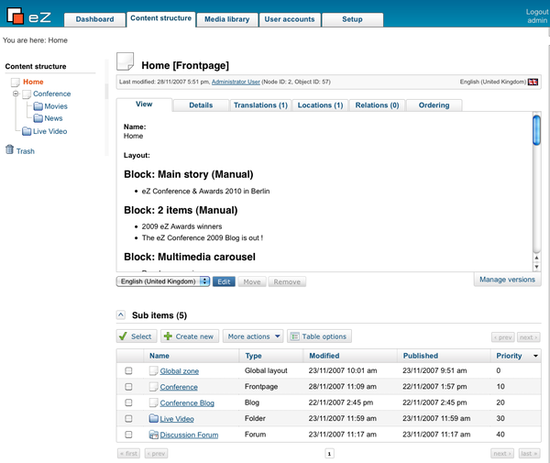
Task: Select the News folder icon in tree
Action: click(38, 119)
